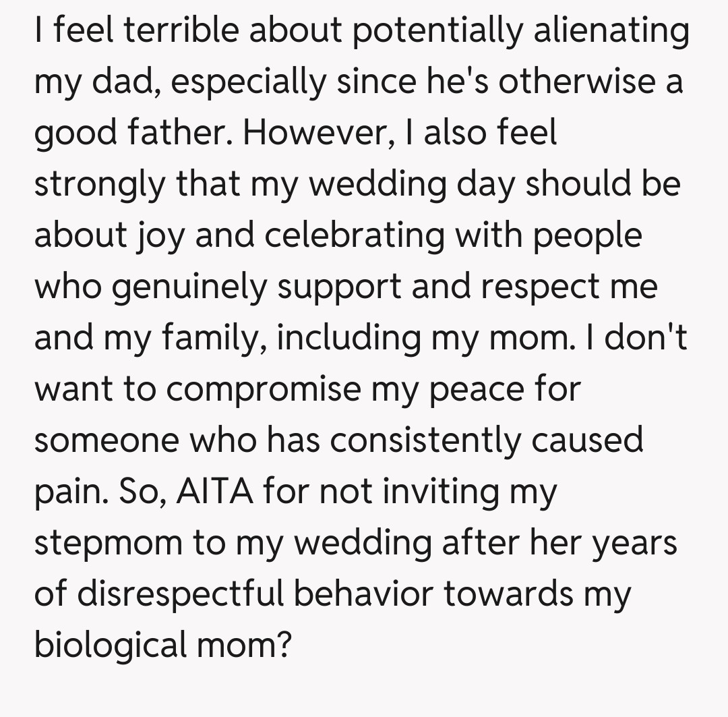This screenshot has height=717, width=728.
Task: Click the word "support"
Action: coord(340,289)
